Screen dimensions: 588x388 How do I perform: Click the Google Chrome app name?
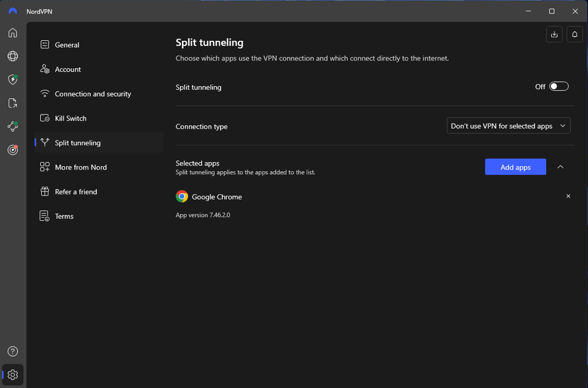216,197
